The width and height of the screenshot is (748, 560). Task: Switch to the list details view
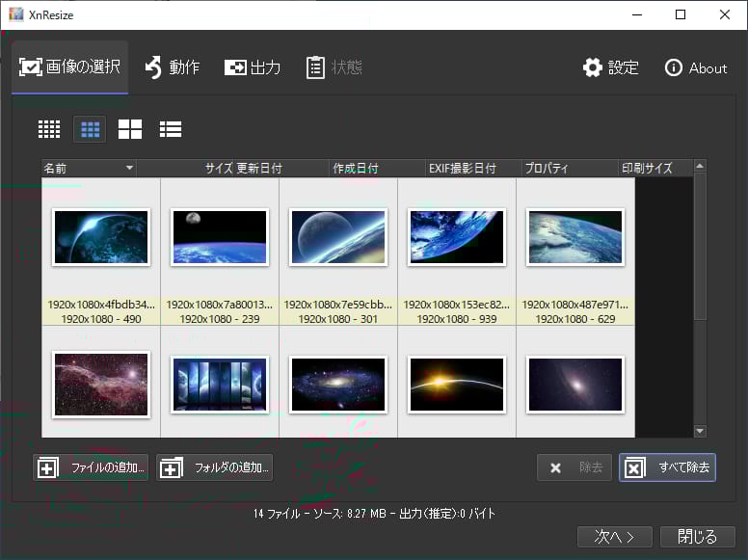pos(171,129)
